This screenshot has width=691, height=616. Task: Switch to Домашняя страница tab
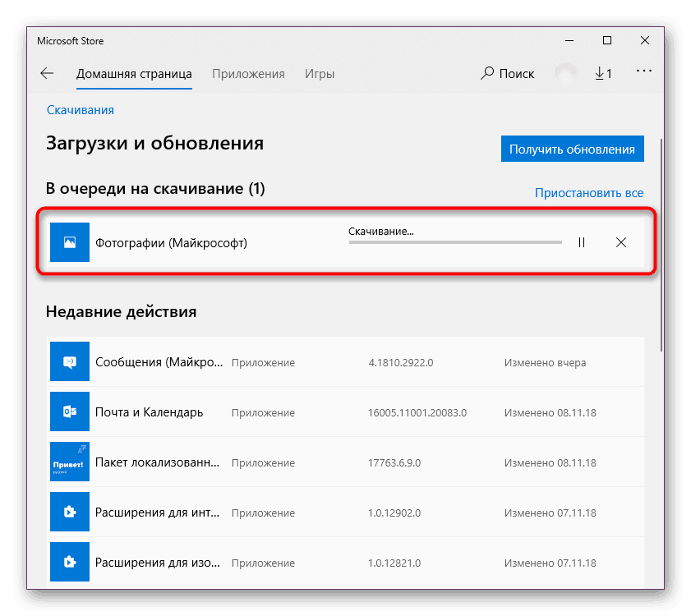pyautogui.click(x=134, y=74)
